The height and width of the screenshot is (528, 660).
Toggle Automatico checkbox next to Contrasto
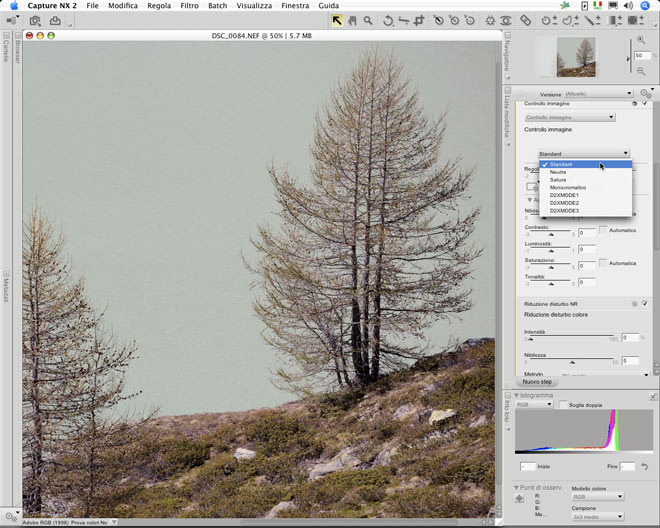603,230
